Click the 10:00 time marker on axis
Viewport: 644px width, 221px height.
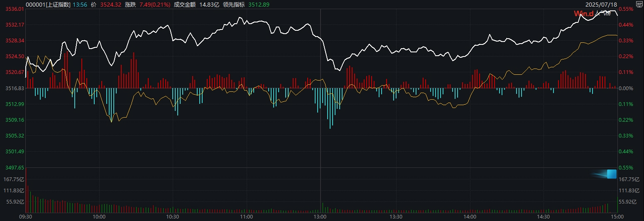[99, 217]
